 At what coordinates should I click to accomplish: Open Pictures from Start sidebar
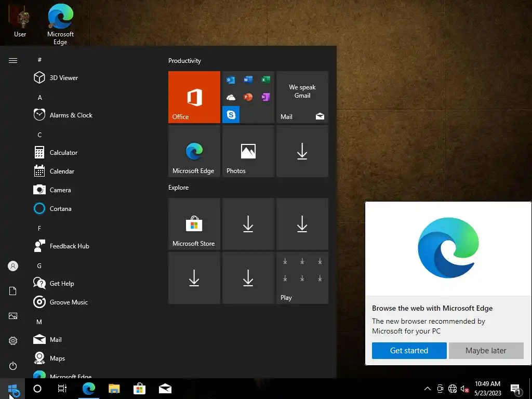pyautogui.click(x=13, y=316)
